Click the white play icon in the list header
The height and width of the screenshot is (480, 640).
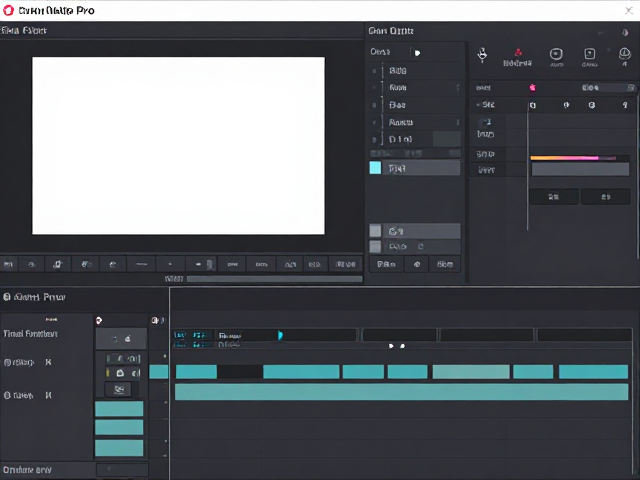point(417,53)
